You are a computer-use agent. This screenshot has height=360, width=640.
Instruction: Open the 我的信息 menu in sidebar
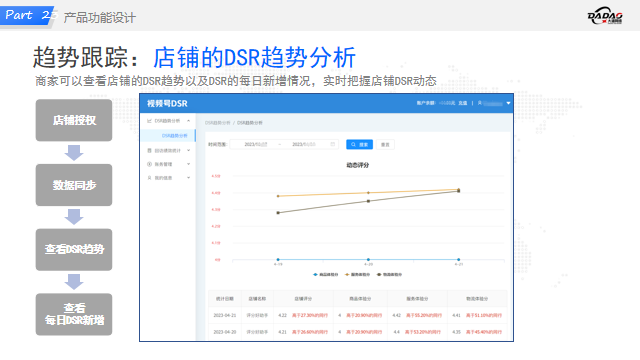click(x=168, y=178)
